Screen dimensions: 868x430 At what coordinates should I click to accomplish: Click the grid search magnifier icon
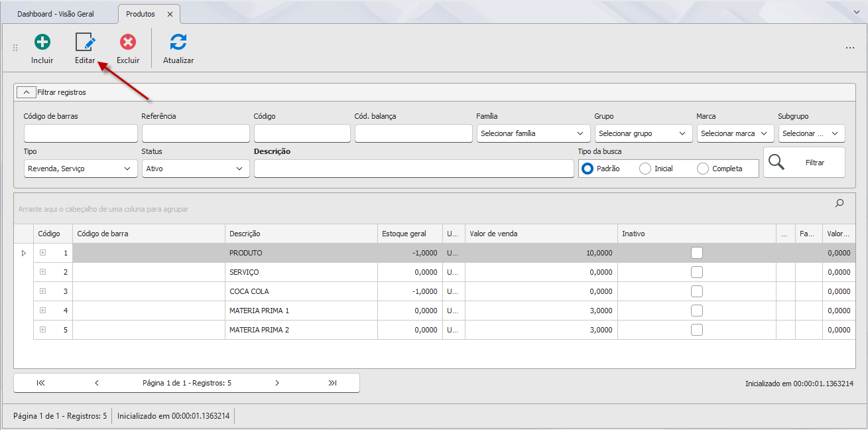click(839, 203)
